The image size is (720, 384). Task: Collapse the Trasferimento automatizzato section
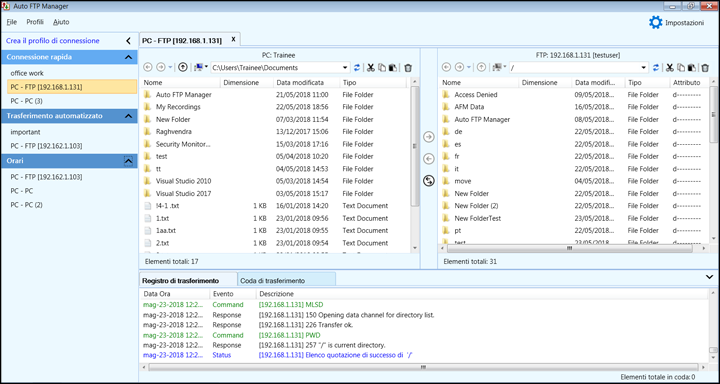tap(128, 116)
